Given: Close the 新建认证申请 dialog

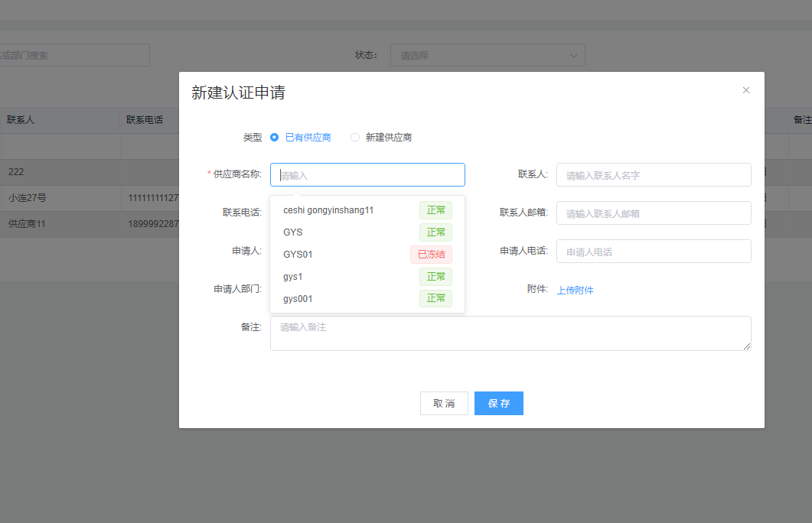Looking at the screenshot, I should [x=746, y=90].
